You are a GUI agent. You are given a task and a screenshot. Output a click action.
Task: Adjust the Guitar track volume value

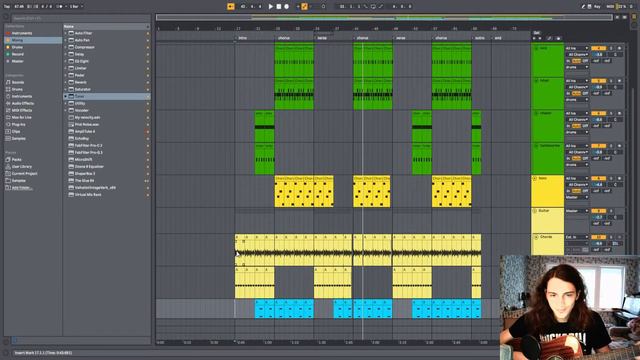coord(598,218)
